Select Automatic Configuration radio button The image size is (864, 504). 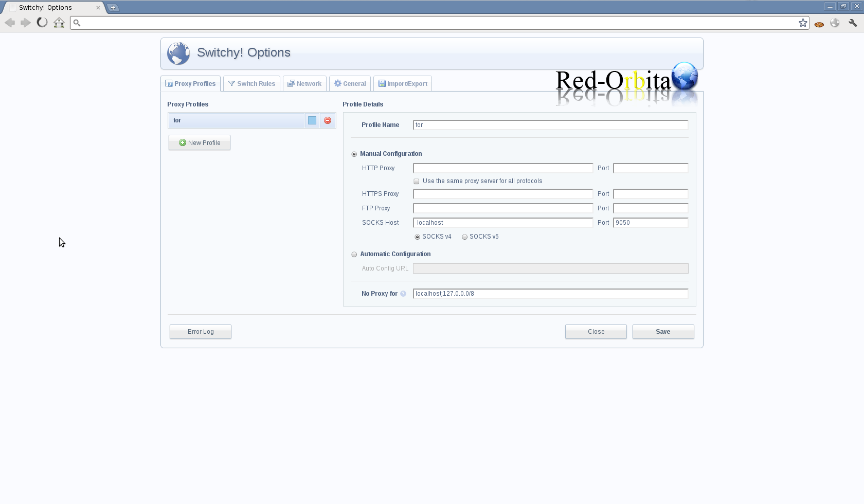354,255
